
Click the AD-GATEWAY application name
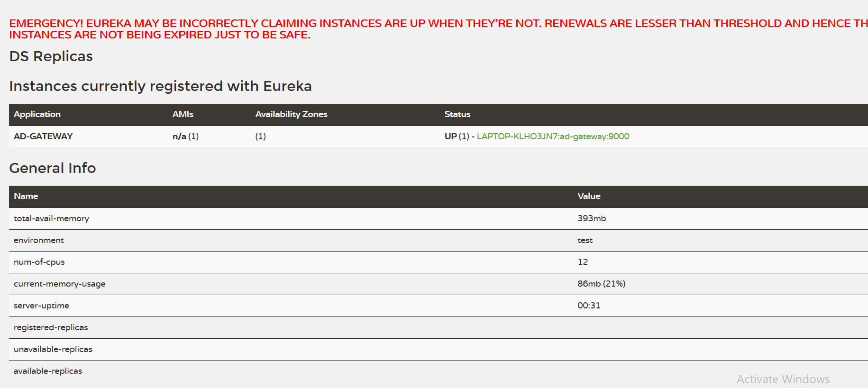coord(43,136)
